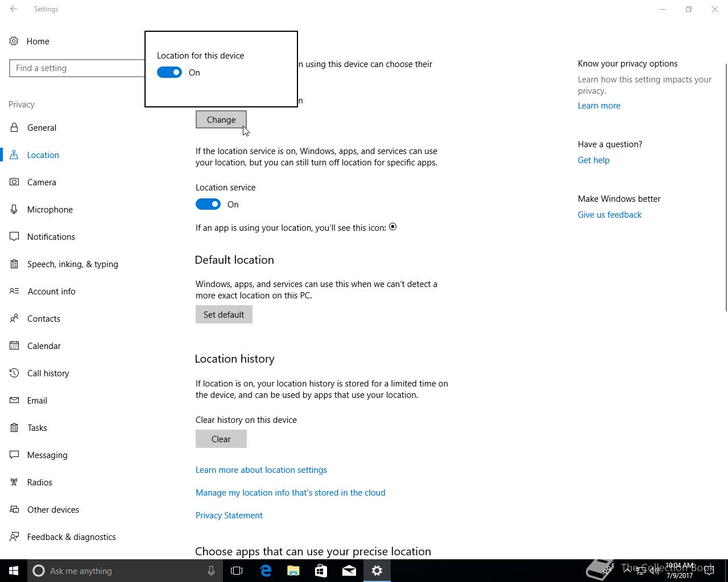Open the Privacy Statement link
Image resolution: width=728 pixels, height=582 pixels.
tap(229, 516)
